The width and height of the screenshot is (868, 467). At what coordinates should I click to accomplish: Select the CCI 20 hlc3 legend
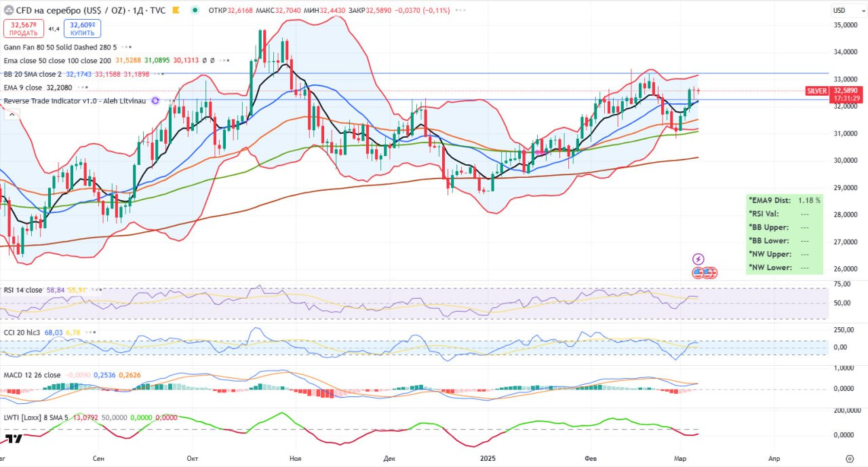click(x=22, y=333)
